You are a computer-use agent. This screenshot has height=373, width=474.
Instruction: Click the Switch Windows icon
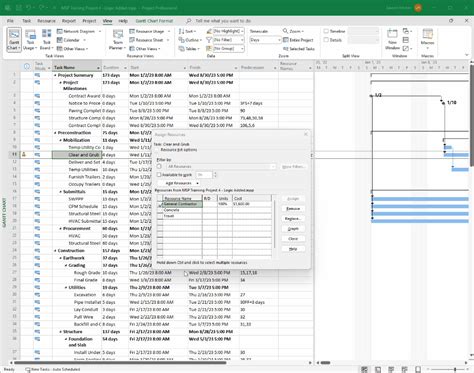pyautogui.click(x=406, y=31)
